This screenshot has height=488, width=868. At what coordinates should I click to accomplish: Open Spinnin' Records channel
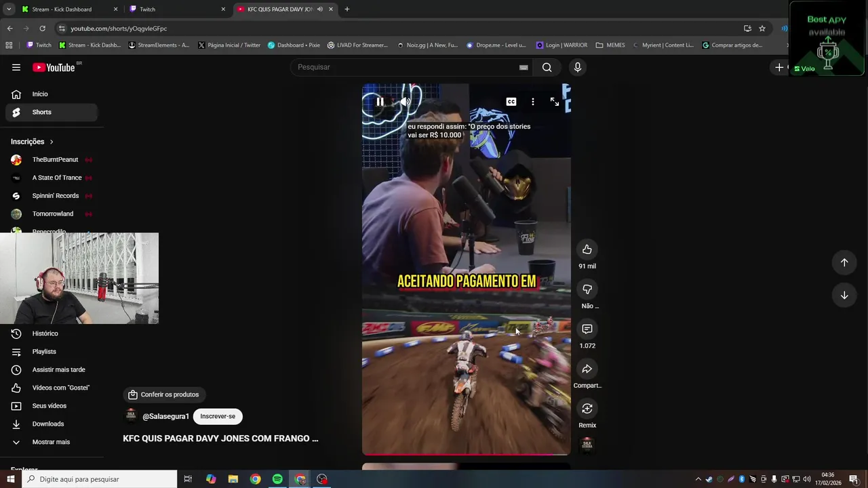click(x=52, y=196)
